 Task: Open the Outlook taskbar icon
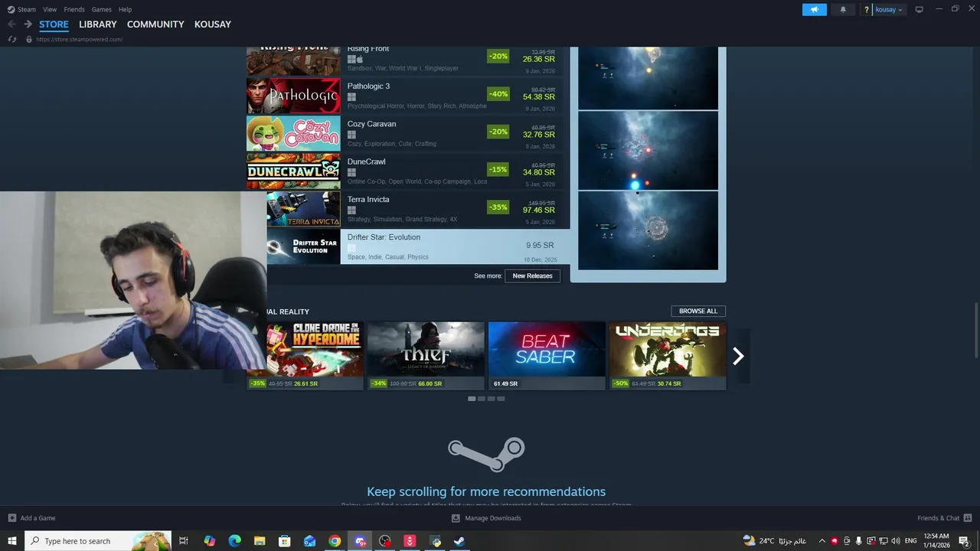point(309,541)
